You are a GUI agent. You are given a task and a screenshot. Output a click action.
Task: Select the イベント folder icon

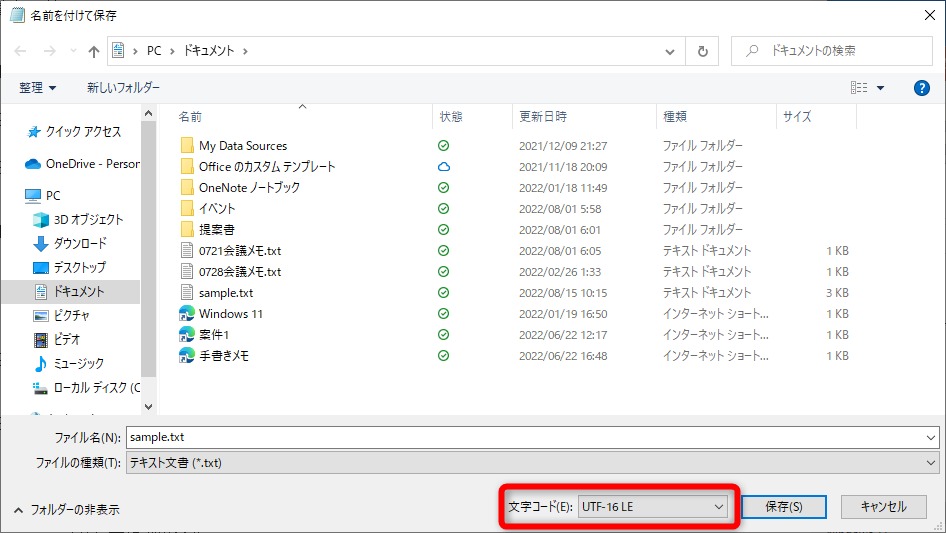tap(187, 209)
